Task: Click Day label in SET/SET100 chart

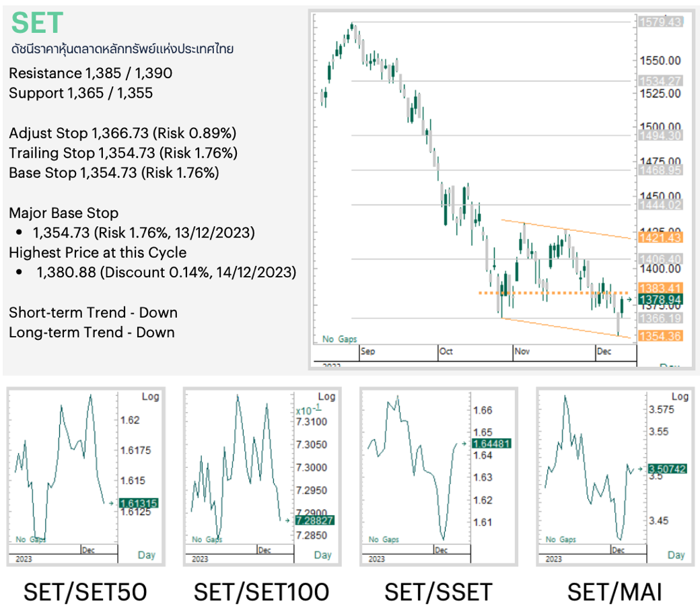Action: [323, 555]
